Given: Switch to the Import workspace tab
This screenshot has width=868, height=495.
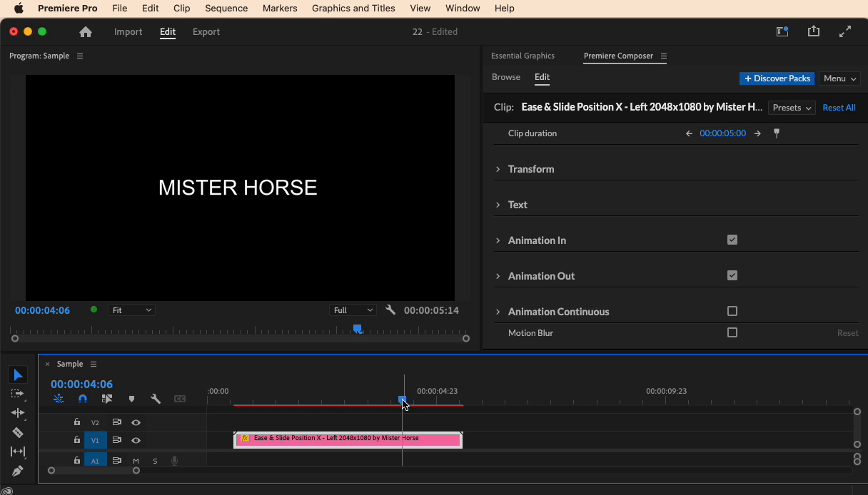Looking at the screenshot, I should click(x=128, y=32).
